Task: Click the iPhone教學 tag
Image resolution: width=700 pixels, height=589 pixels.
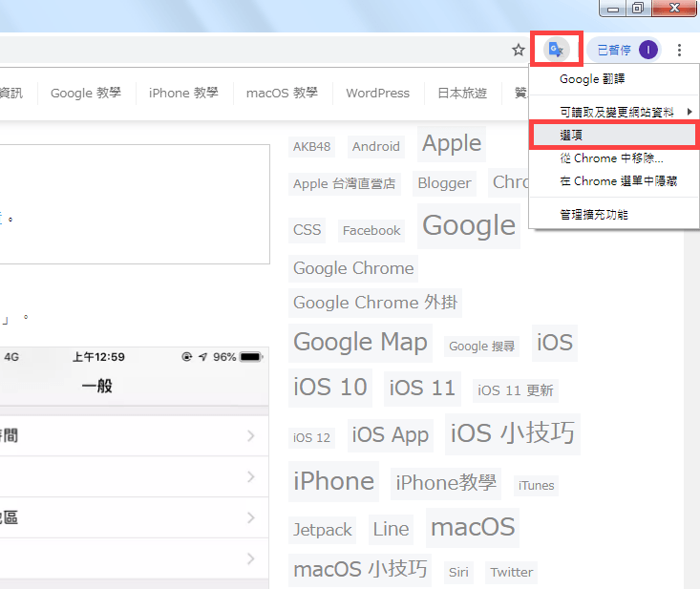Action: click(446, 483)
